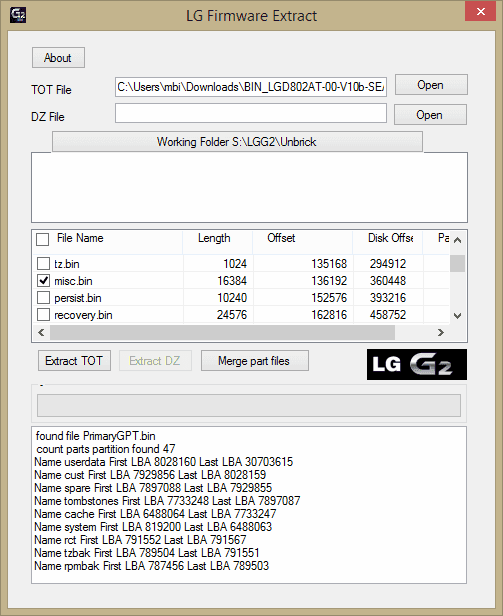Open a TOT file with its Open button
The height and width of the screenshot is (616, 503).
[431, 84]
